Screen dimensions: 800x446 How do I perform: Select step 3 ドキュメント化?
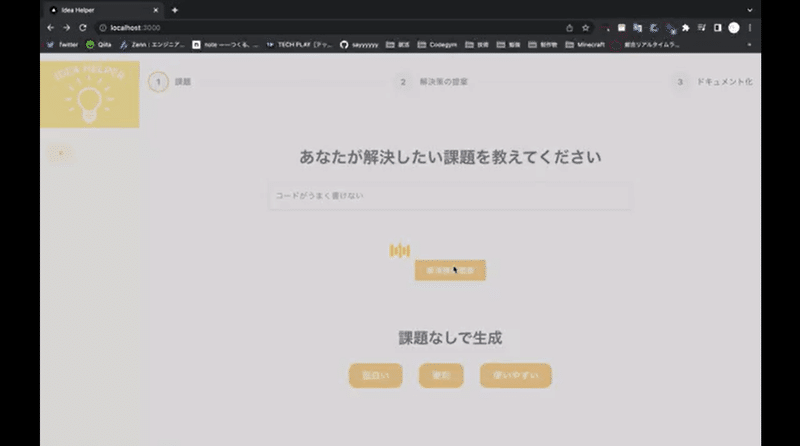(x=712, y=82)
